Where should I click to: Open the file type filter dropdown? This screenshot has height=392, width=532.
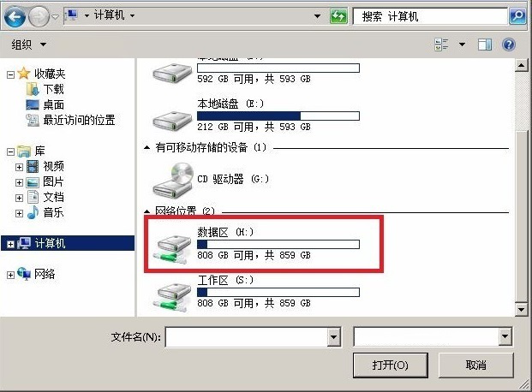[x=505, y=336]
